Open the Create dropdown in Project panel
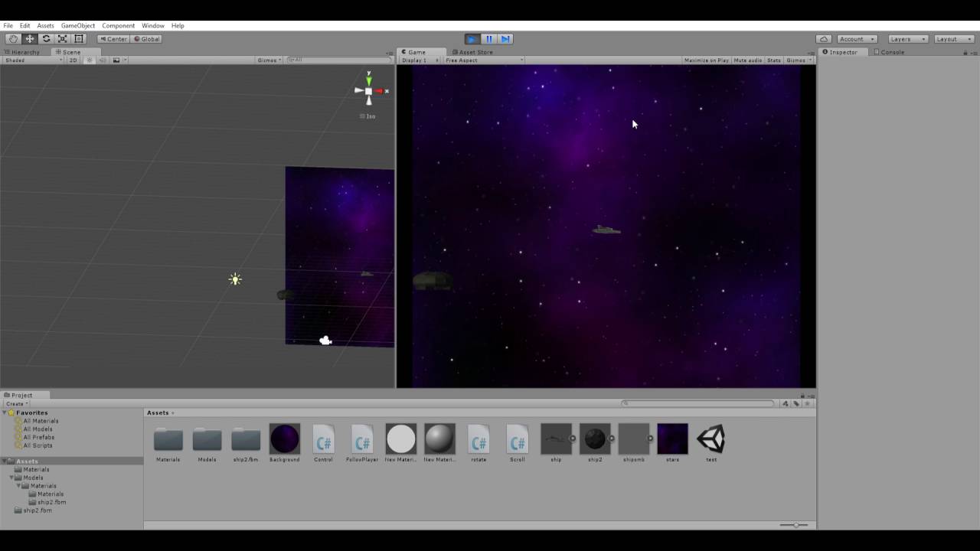This screenshot has width=980, height=551. tap(16, 403)
